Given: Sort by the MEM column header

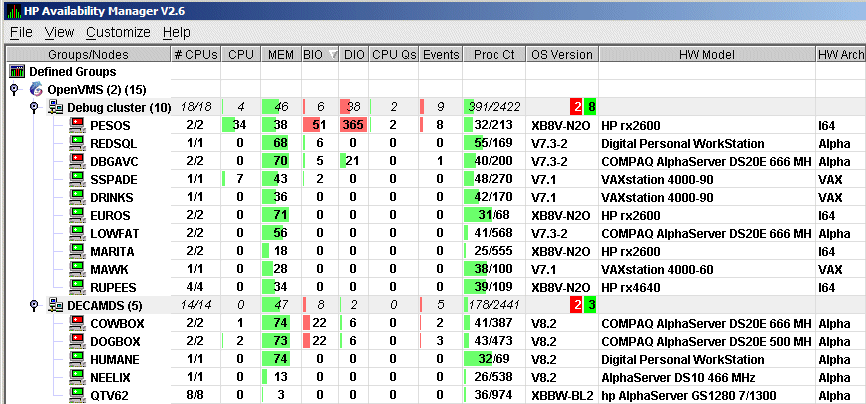Looking at the screenshot, I should [279, 54].
